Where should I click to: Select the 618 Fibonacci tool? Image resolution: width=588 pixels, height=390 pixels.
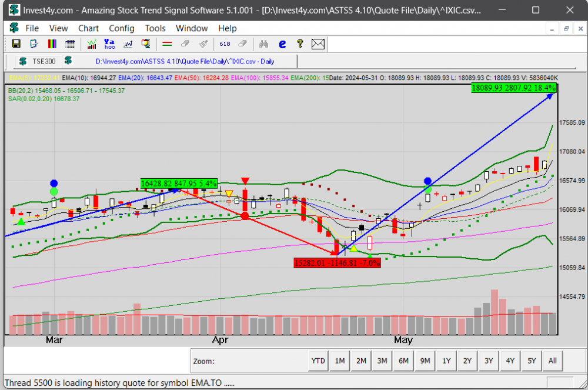point(225,44)
